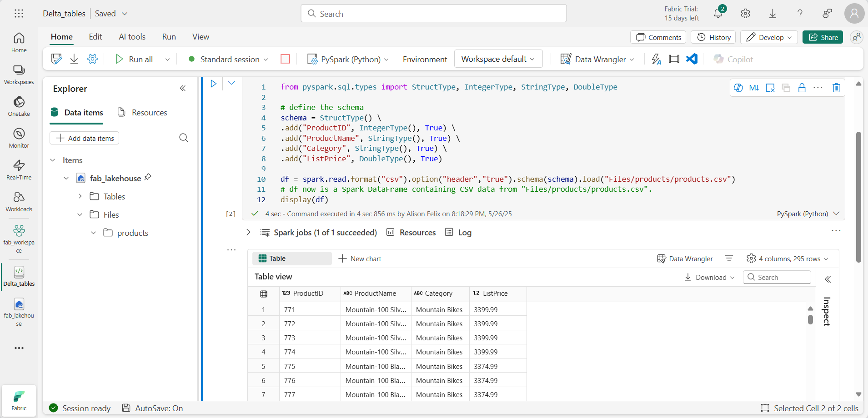
Task: Open cell run options chevron
Action: pyautogui.click(x=231, y=83)
